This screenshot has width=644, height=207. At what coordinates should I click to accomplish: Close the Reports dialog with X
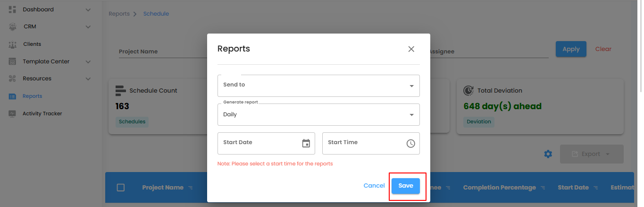click(x=411, y=49)
